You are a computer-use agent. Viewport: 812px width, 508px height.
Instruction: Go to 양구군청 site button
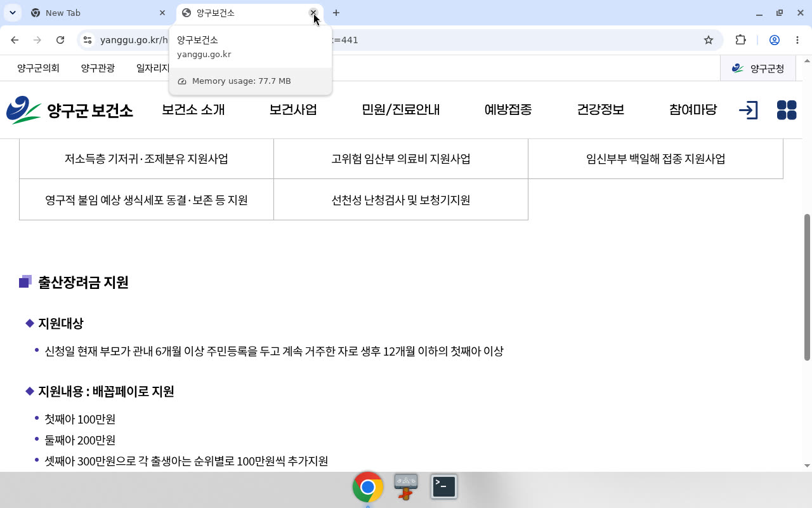point(759,69)
